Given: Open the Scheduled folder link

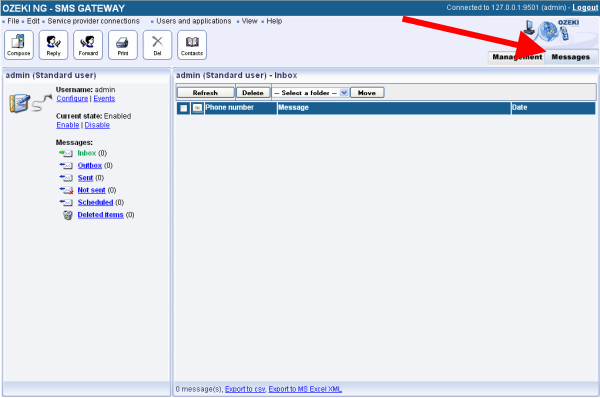Looking at the screenshot, I should [x=95, y=202].
